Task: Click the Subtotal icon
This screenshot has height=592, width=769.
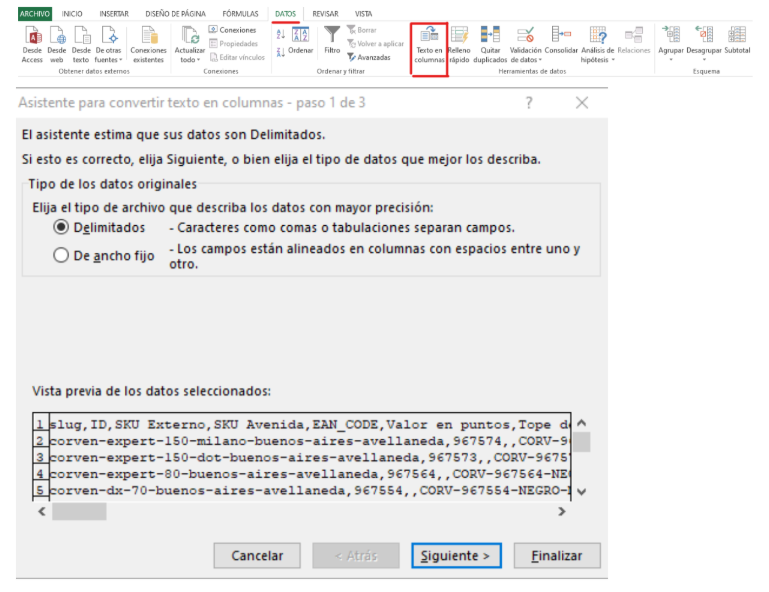Action: tap(737, 36)
